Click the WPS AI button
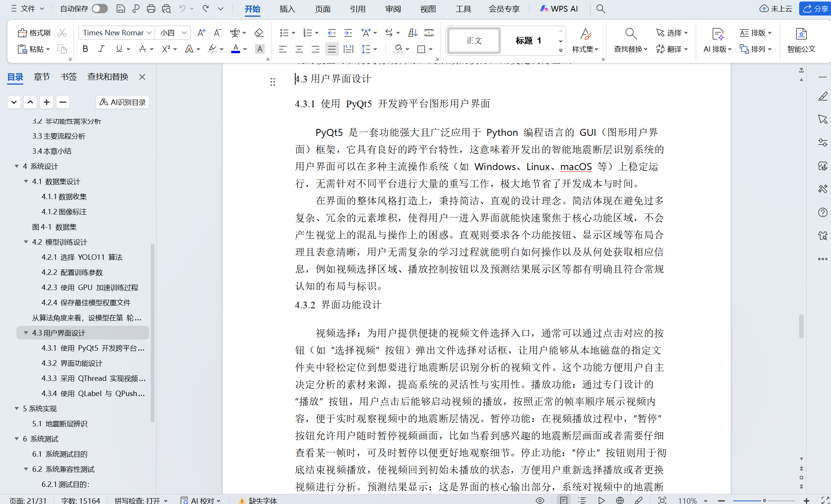Image resolution: width=831 pixels, height=504 pixels. point(559,9)
